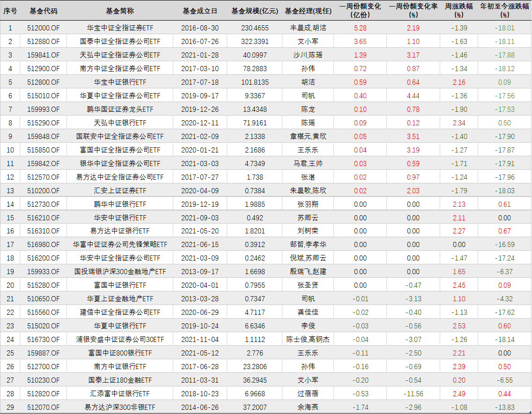Select fund code 159933.OF
Screen dimensions: 532x414
(44, 272)
